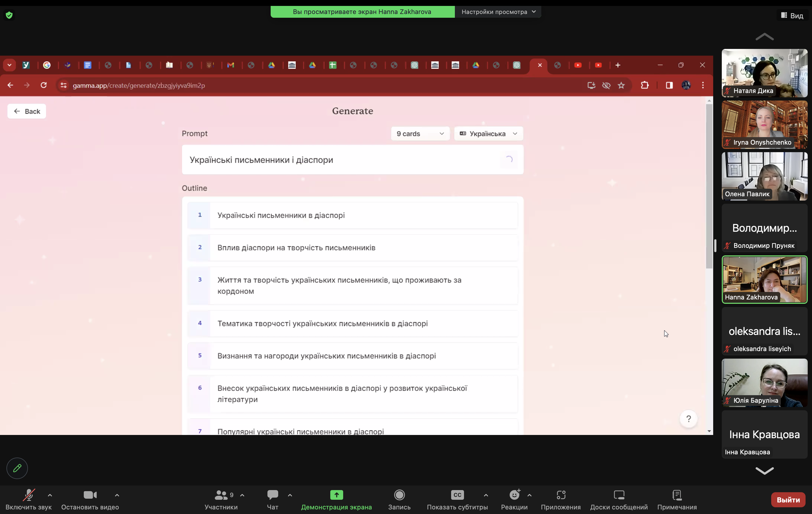Expand the 9 cards dropdown
Viewport: 812px width, 514px height.
(x=420, y=134)
